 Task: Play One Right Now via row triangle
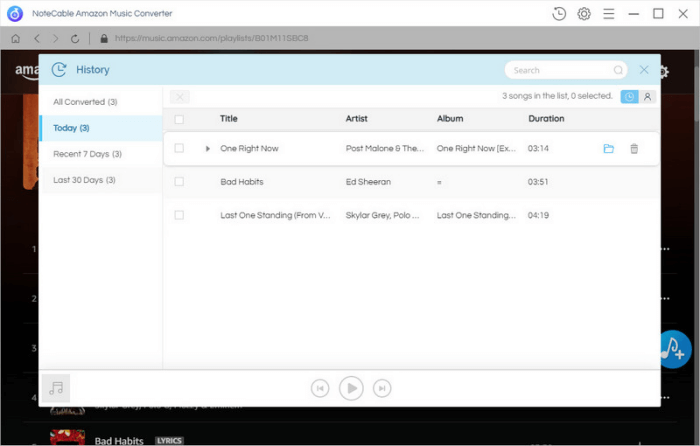click(208, 149)
